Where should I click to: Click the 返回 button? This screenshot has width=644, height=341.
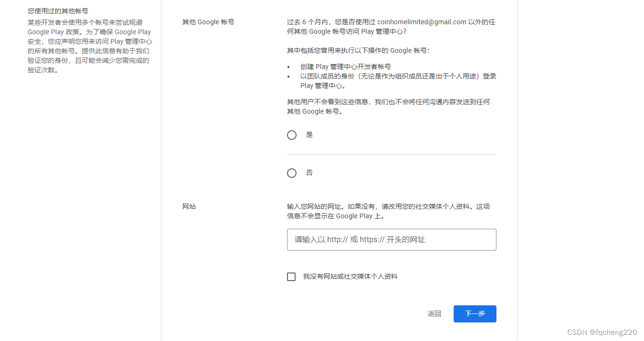[434, 313]
